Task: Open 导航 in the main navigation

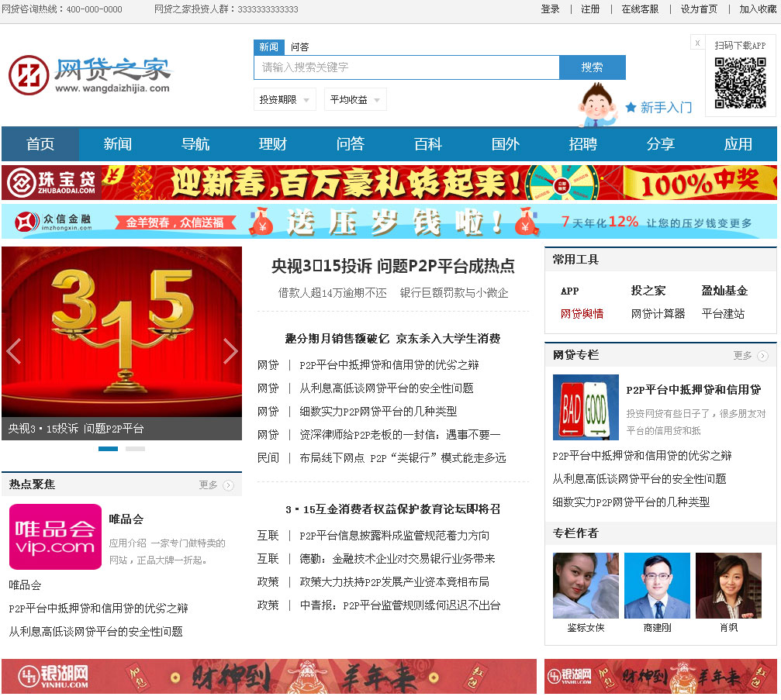Action: click(195, 144)
